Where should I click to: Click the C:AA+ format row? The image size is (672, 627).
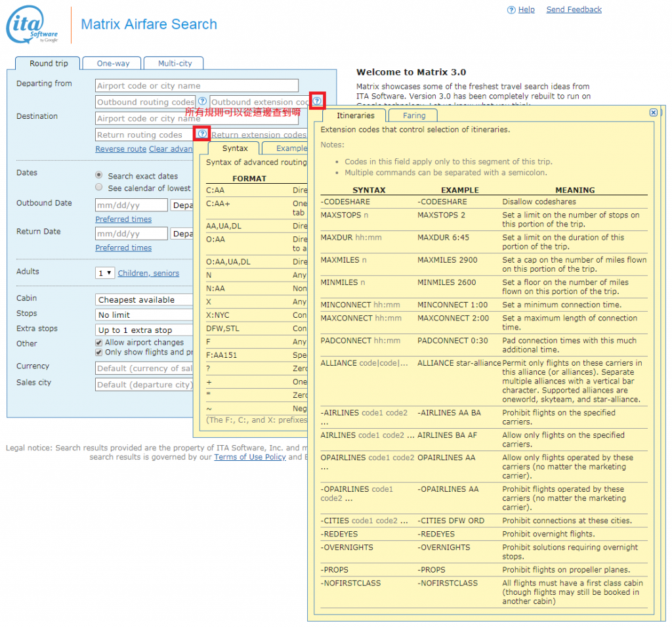pyautogui.click(x=257, y=208)
